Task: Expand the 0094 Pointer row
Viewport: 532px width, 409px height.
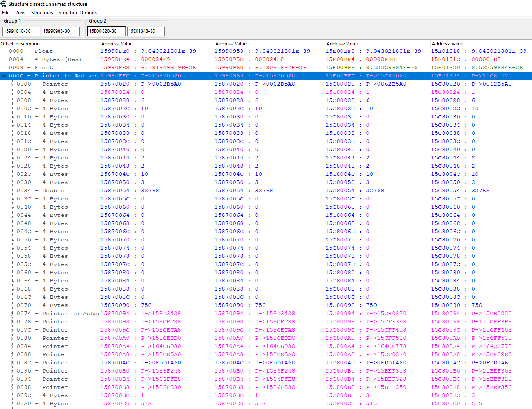Action: coord(12,379)
